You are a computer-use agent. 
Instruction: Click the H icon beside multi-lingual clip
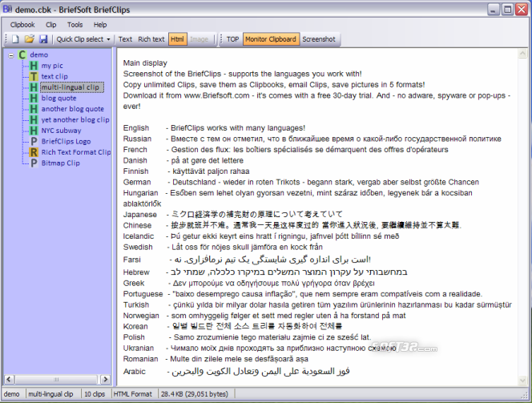pos(34,87)
